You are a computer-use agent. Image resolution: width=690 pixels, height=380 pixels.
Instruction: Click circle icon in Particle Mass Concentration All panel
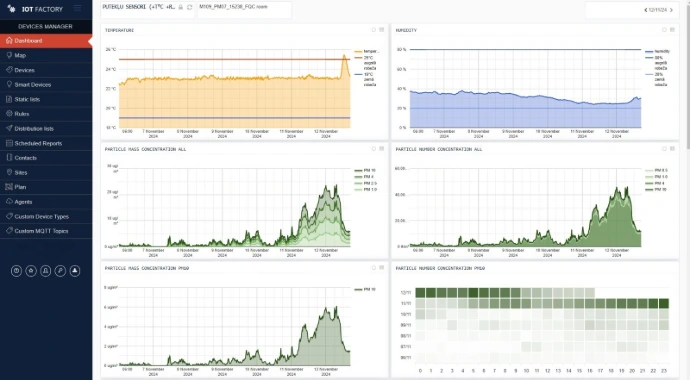click(x=374, y=149)
